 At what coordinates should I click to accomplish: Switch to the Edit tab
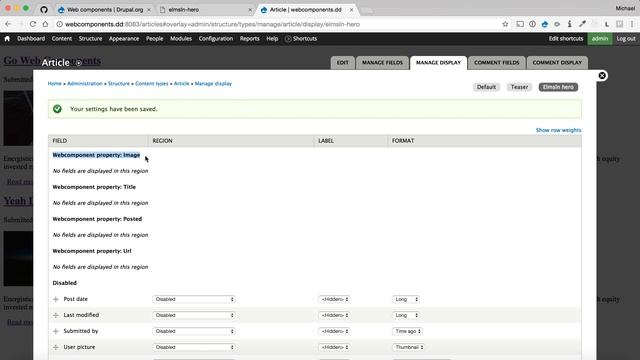point(342,63)
